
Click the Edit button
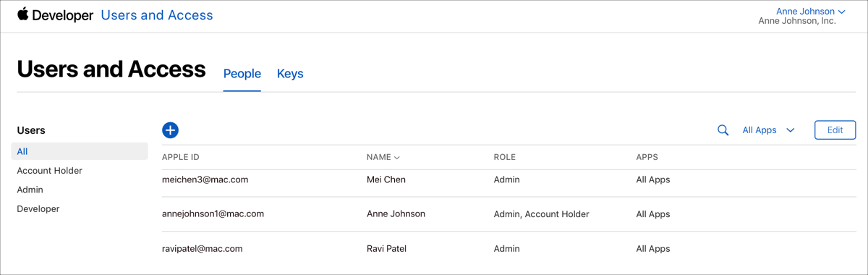(835, 130)
